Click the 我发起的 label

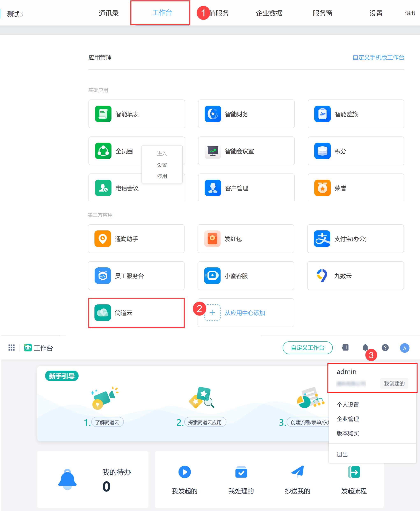184,491
